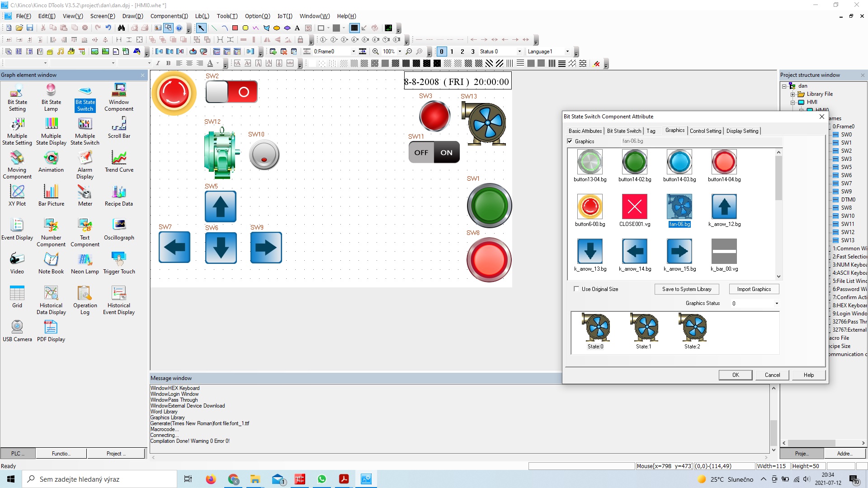Screen dimensions: 868x488
Task: Click the Save icon in main toolbar
Action: pyautogui.click(x=30, y=28)
